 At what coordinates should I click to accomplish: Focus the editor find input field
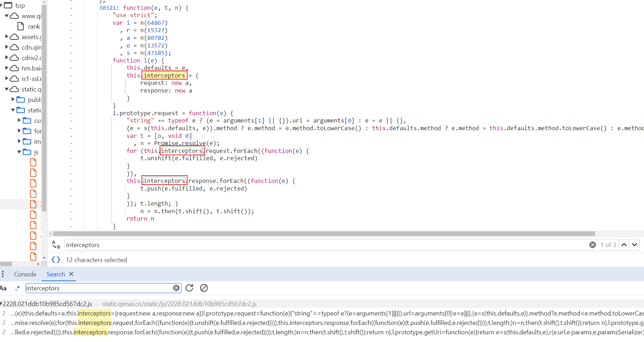[x=327, y=245]
